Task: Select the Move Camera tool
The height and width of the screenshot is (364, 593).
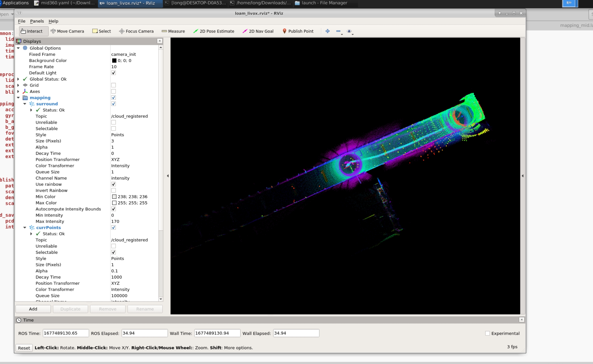Action: coord(67,31)
